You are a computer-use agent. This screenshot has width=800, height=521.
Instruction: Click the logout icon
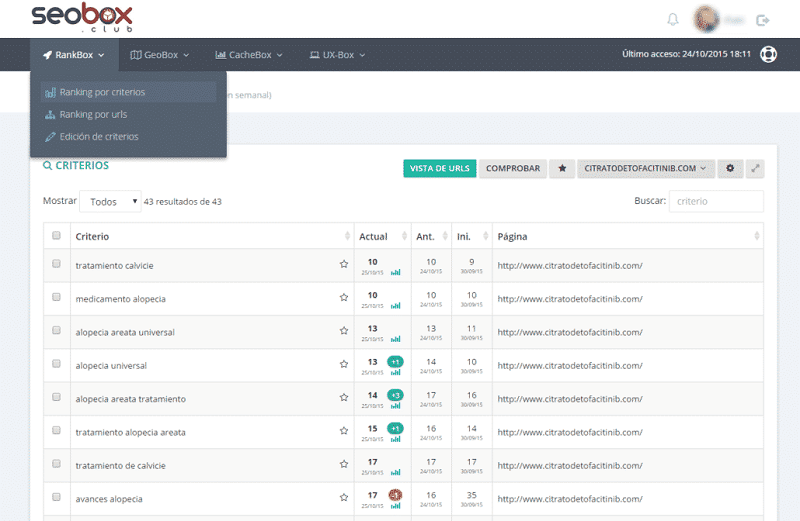(763, 20)
